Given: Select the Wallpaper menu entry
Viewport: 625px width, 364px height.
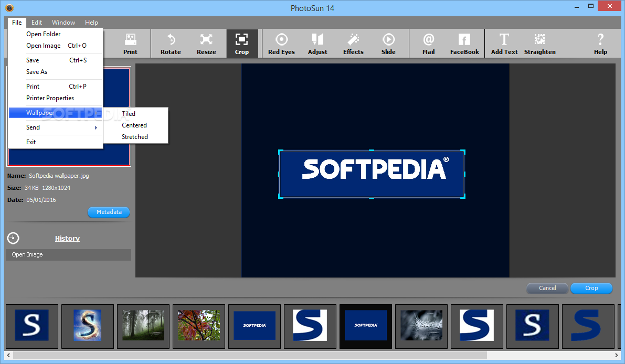Looking at the screenshot, I should coord(56,113).
